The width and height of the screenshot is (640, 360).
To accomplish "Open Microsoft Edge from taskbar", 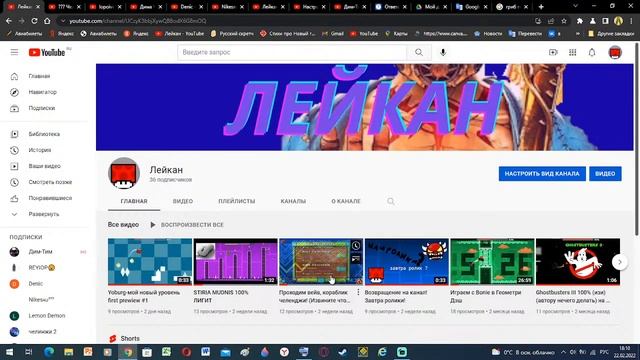I will pos(49,352).
